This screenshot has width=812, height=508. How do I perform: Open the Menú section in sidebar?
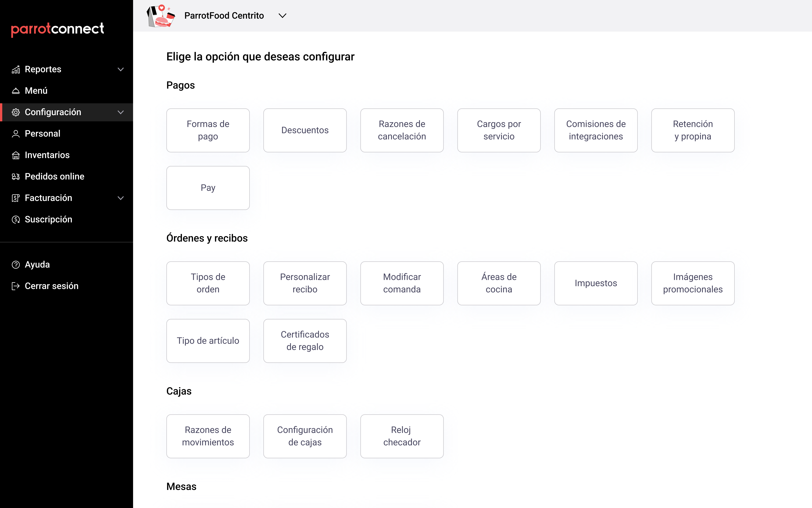(x=66, y=91)
